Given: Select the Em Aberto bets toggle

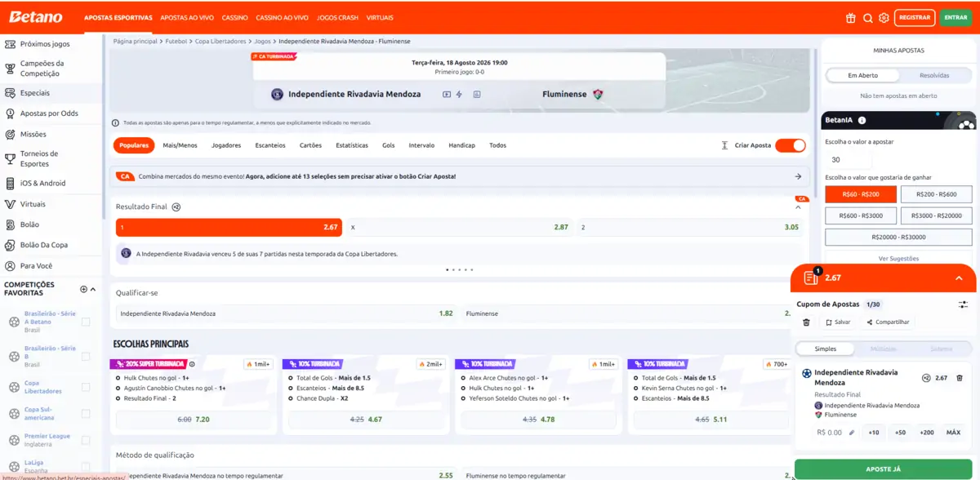Looking at the screenshot, I should pos(862,75).
